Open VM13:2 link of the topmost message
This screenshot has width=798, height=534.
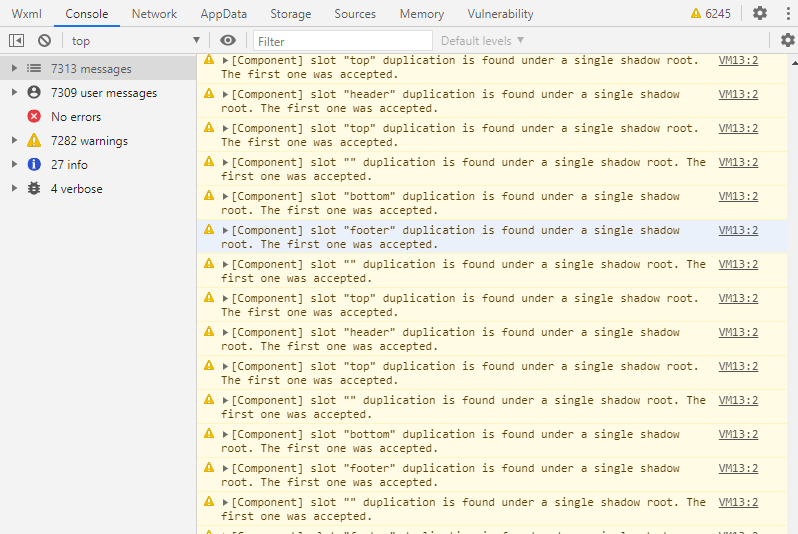(738, 60)
